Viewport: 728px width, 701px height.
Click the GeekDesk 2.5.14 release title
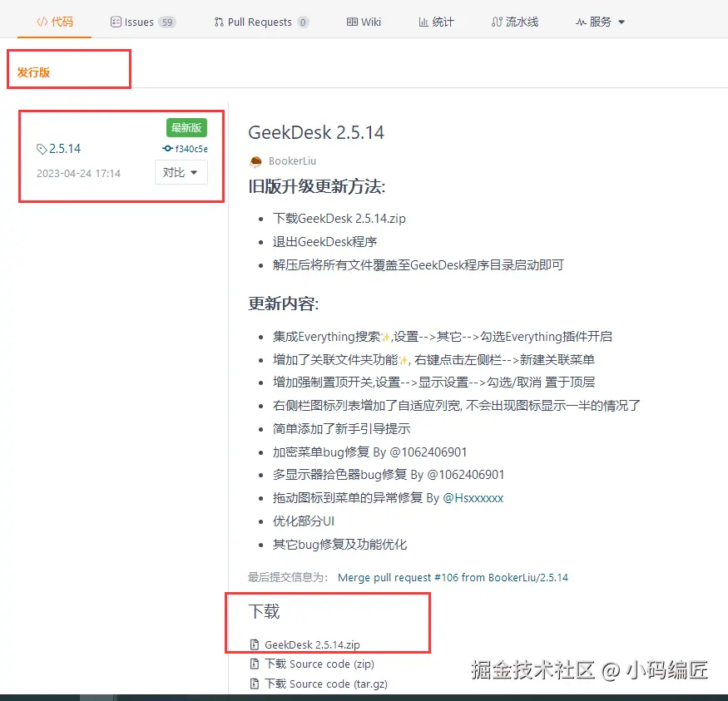click(316, 133)
